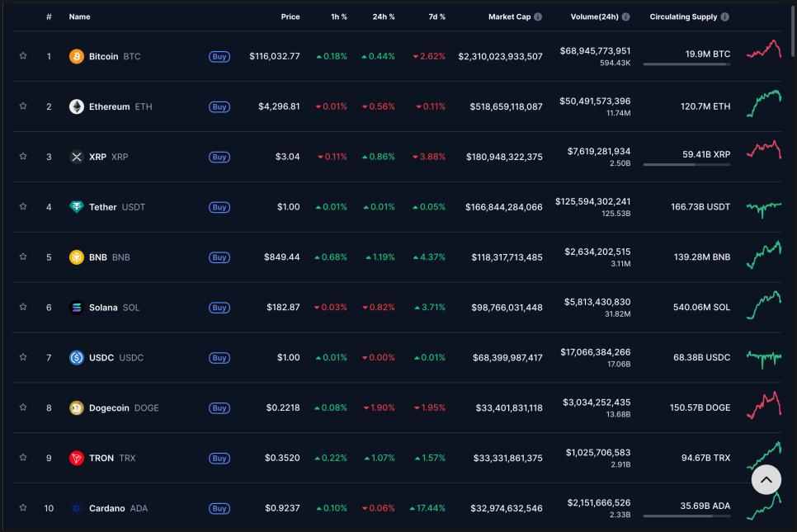797x532 pixels.
Task: Open the Cardano ADA name link
Action: [x=119, y=508]
